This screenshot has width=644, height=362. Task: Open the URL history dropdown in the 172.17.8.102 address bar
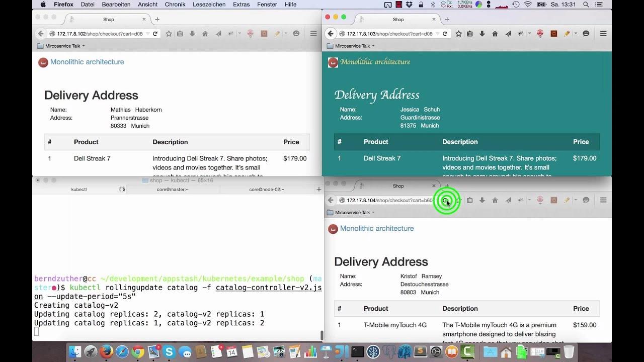(x=147, y=34)
